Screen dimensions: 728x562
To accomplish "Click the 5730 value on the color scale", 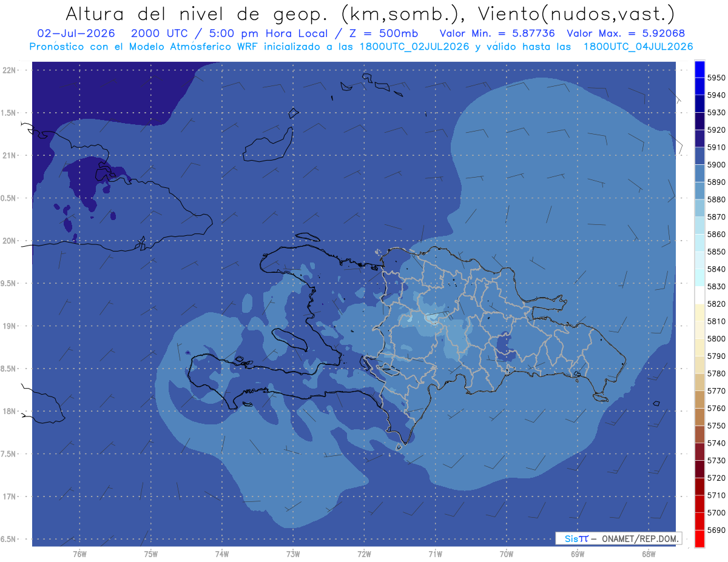I will (x=715, y=460).
